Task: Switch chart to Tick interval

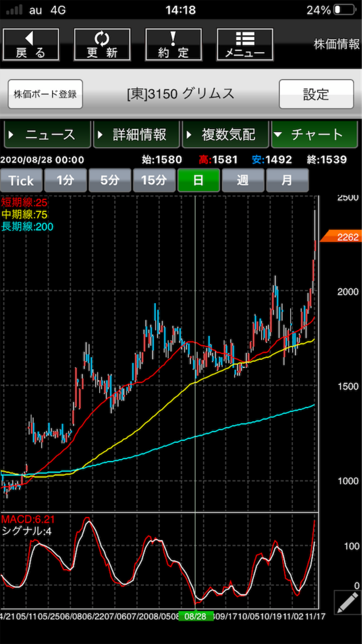Action: pyautogui.click(x=21, y=180)
